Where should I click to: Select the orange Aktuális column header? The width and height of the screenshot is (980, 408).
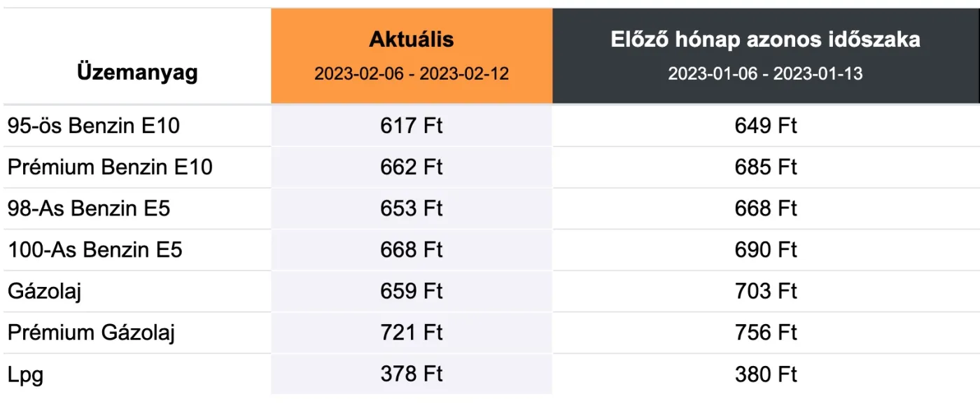pos(411,40)
